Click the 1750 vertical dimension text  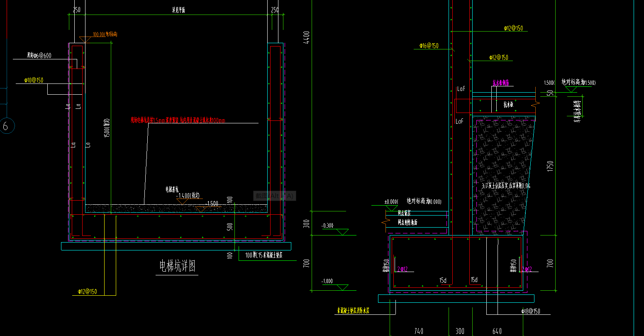point(550,166)
